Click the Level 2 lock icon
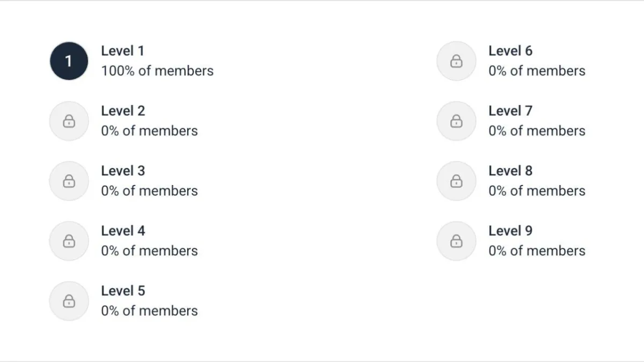644x362 pixels. pos(69,121)
